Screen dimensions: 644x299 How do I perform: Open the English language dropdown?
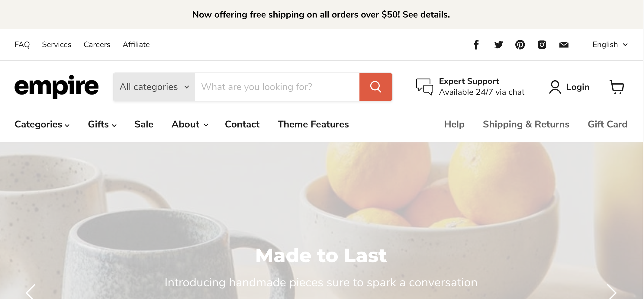click(x=610, y=45)
